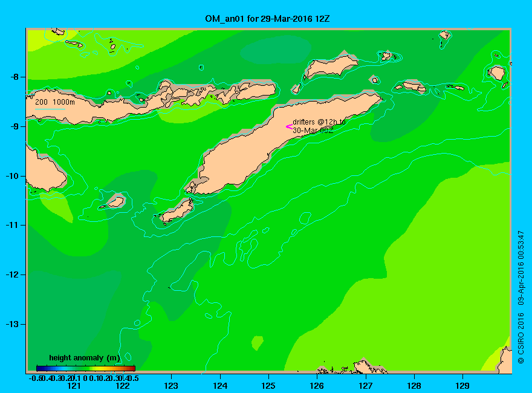Click the '200 1000m' contour legend text
Image resolution: width=532 pixels, height=393 pixels.
click(x=55, y=102)
